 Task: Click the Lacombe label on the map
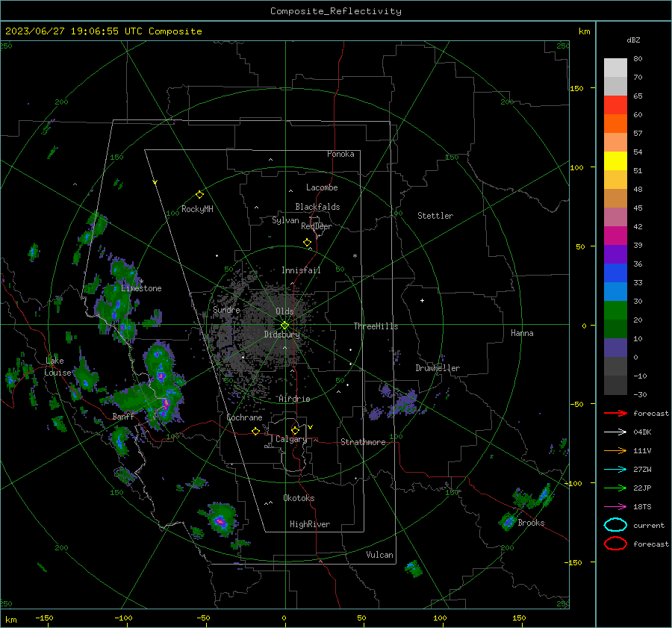pyautogui.click(x=322, y=187)
